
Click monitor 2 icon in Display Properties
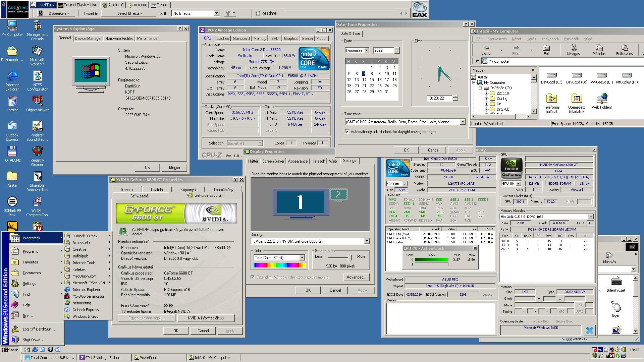click(x=338, y=194)
